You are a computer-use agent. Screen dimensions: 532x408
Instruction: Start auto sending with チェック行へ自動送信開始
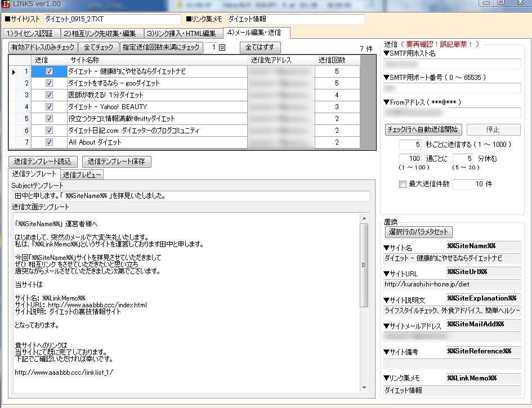423,129
